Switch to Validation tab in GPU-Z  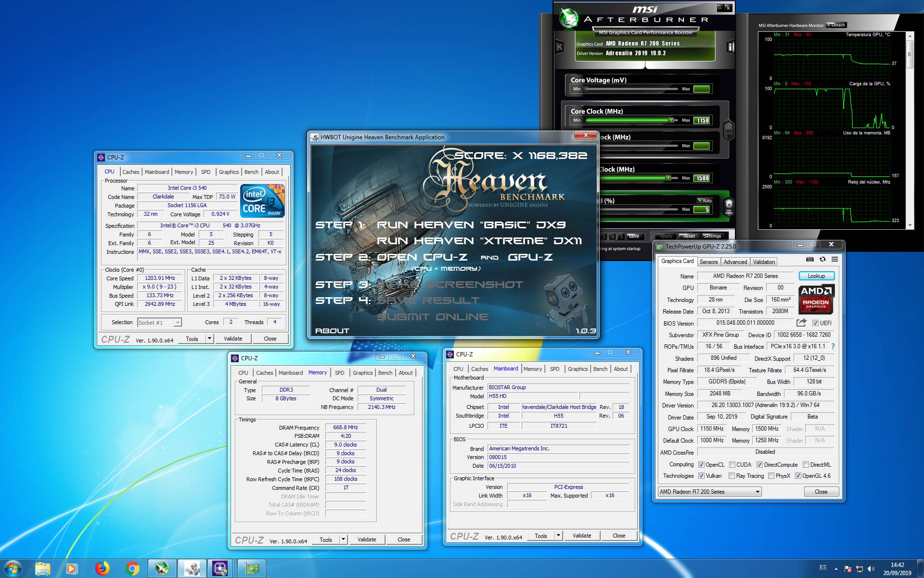tap(764, 262)
